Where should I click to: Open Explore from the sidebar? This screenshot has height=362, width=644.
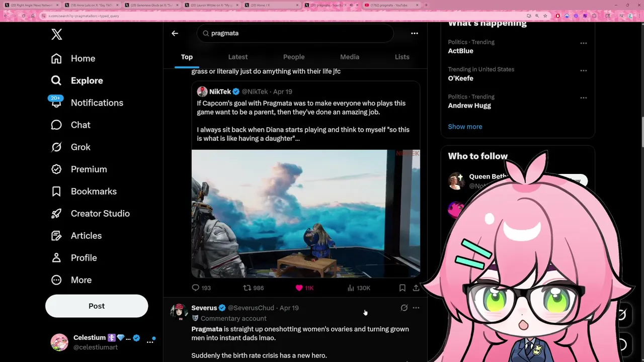click(77, 80)
